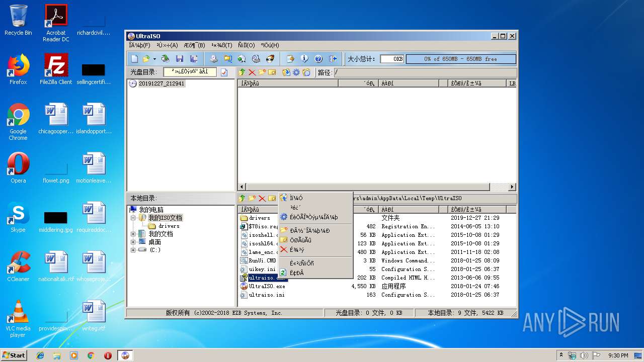Viewport: 644px width, 362px height.
Task: Open the Actions (A) menu
Action: pyautogui.click(x=167, y=45)
